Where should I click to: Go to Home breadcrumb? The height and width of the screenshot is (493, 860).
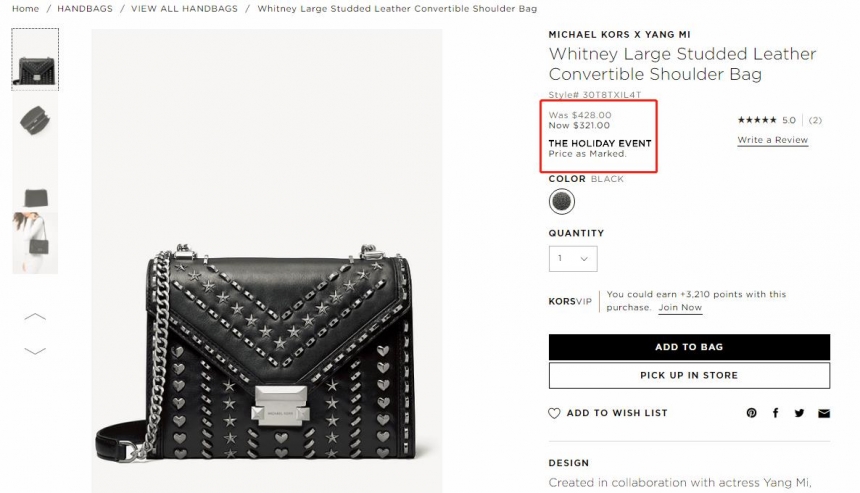point(25,9)
